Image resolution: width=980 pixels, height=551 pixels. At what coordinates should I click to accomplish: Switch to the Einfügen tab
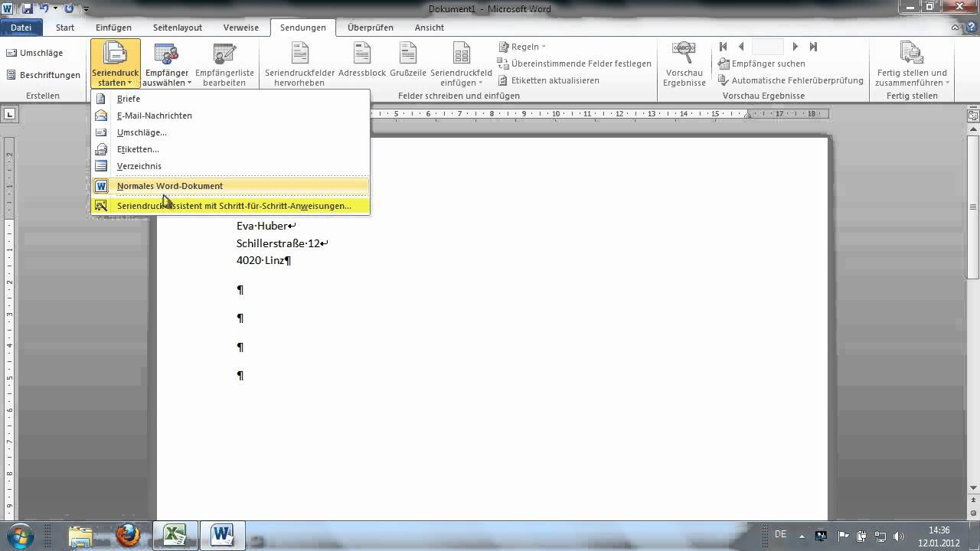[x=113, y=28]
